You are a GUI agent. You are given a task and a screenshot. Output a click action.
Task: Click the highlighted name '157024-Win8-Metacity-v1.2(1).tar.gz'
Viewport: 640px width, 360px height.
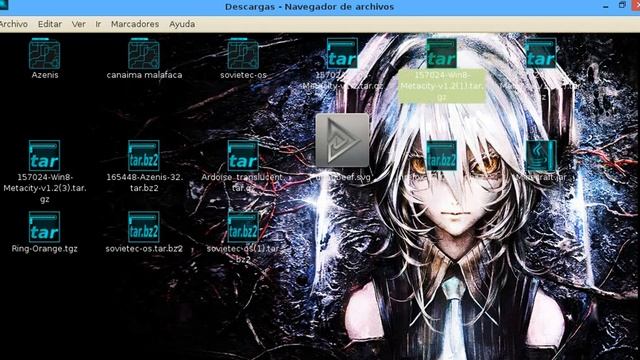point(442,86)
